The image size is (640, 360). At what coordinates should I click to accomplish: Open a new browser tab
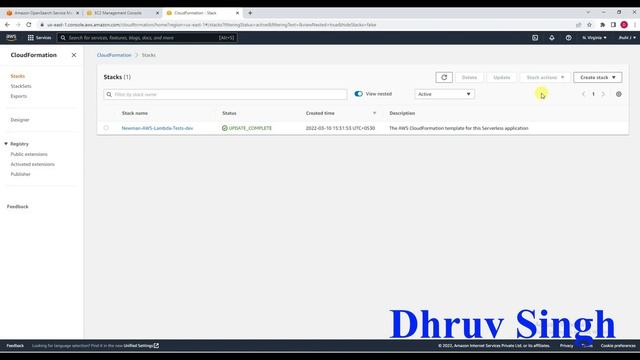coord(250,13)
